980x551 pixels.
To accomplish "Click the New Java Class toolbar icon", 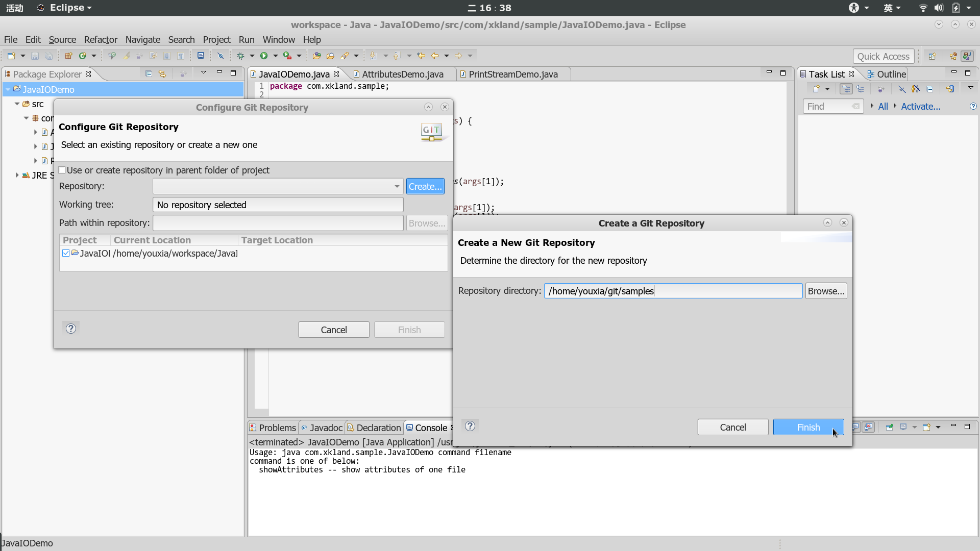I will tap(83, 56).
